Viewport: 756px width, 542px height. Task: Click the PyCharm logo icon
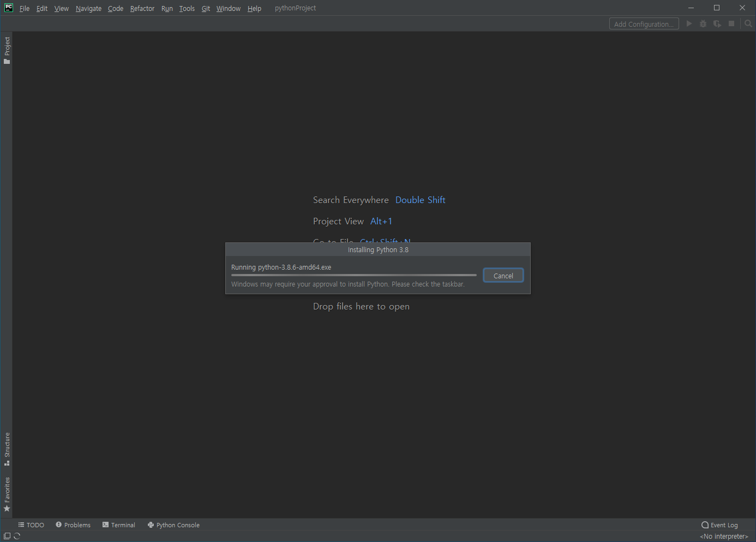pyautogui.click(x=9, y=8)
